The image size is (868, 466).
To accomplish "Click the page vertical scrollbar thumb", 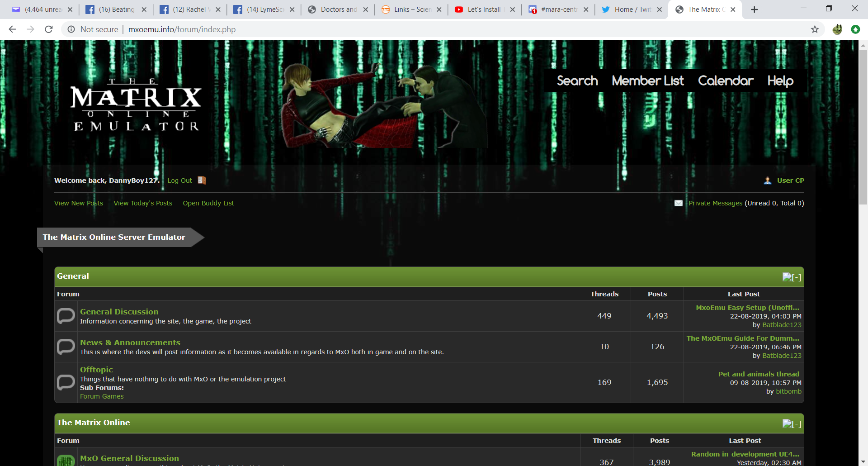I will 863,127.
